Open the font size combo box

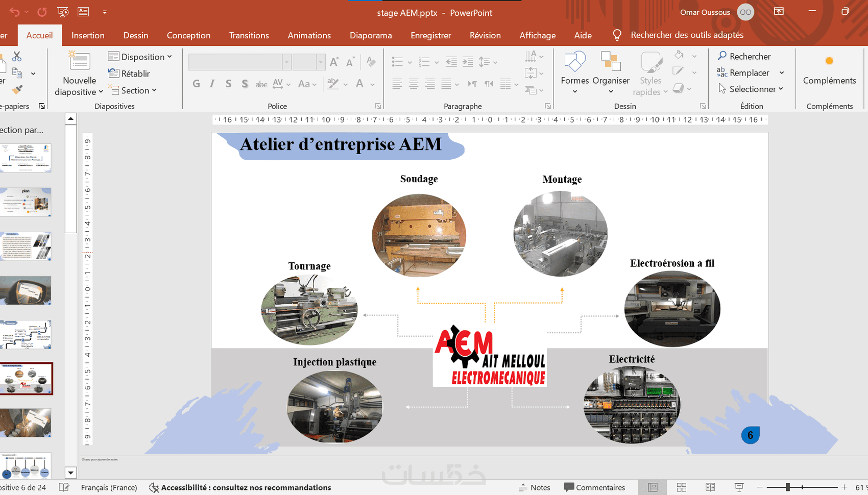click(308, 62)
